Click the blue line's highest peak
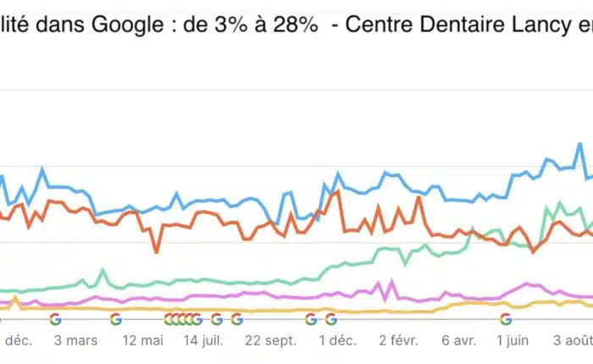 (579, 144)
